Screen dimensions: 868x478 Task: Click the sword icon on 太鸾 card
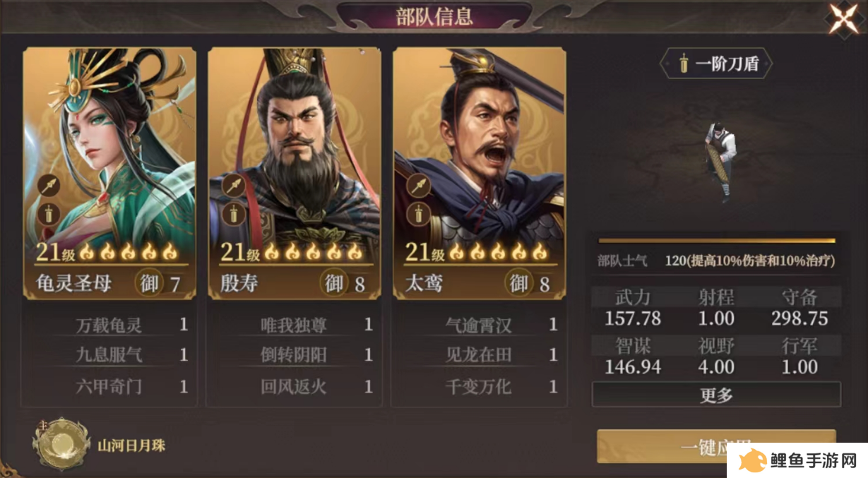click(x=419, y=213)
